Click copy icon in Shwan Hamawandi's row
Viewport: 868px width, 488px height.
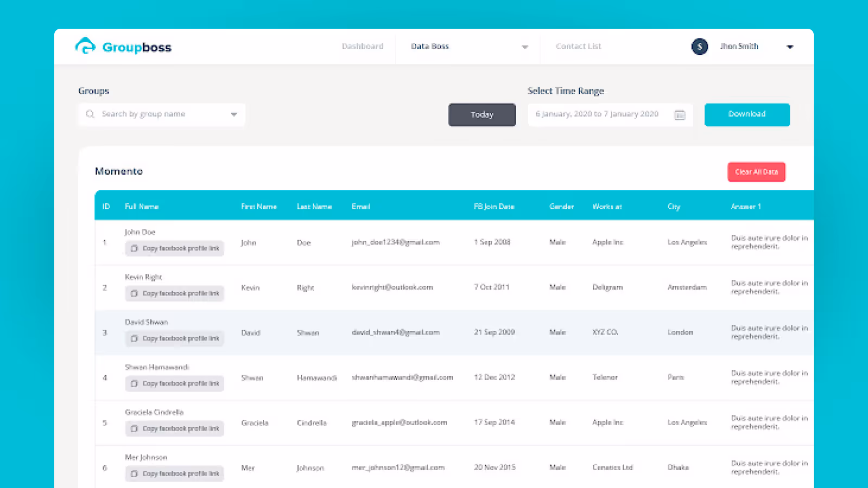pyautogui.click(x=135, y=383)
